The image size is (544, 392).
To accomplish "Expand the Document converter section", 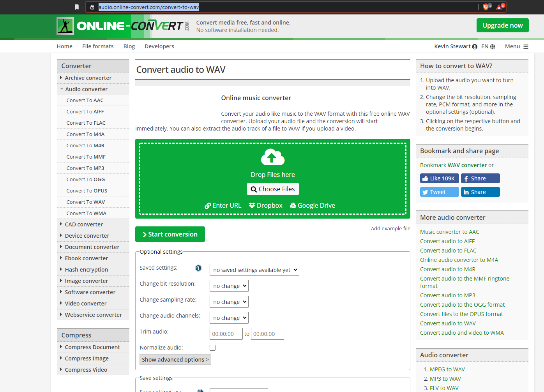I will (x=93, y=247).
